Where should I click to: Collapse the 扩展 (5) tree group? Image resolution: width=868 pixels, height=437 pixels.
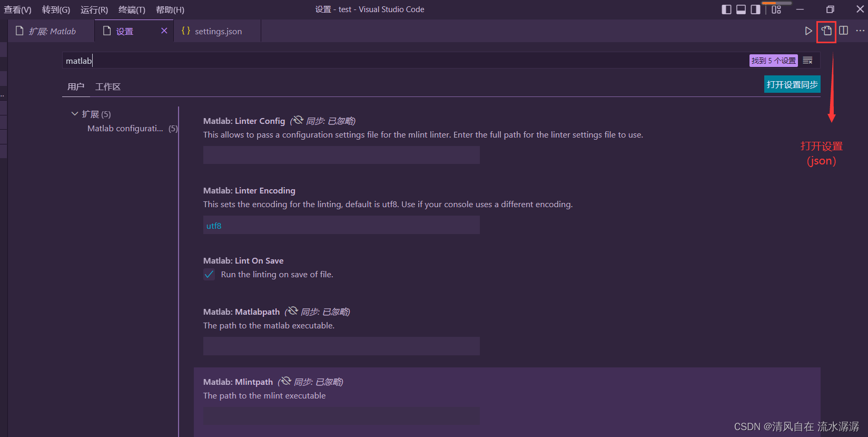tap(75, 114)
